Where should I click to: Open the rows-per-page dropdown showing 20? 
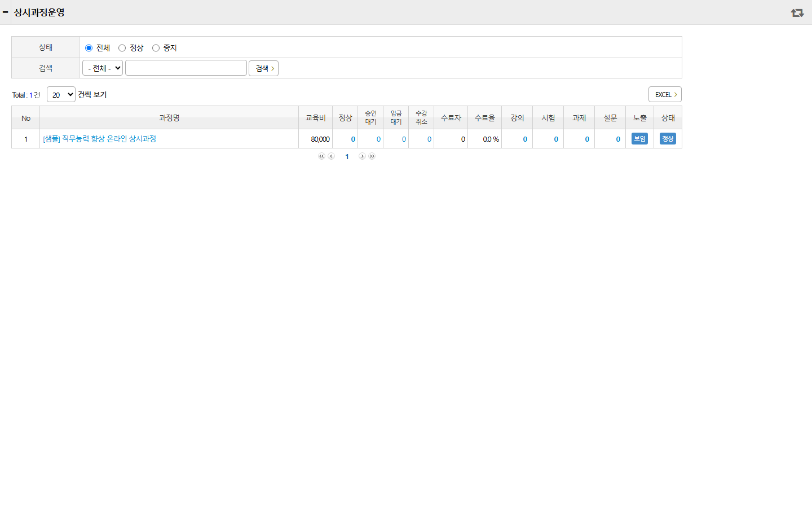click(61, 94)
